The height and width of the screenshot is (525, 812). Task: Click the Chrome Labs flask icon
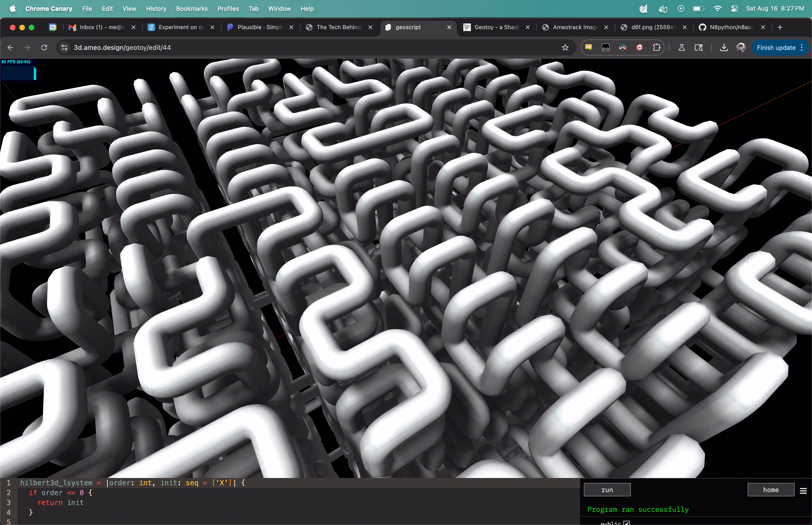pos(682,47)
